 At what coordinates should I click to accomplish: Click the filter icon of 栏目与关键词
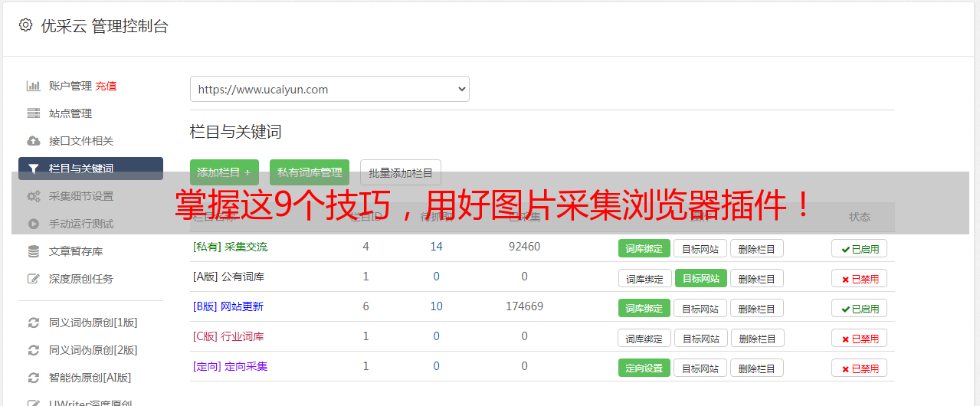[x=33, y=169]
